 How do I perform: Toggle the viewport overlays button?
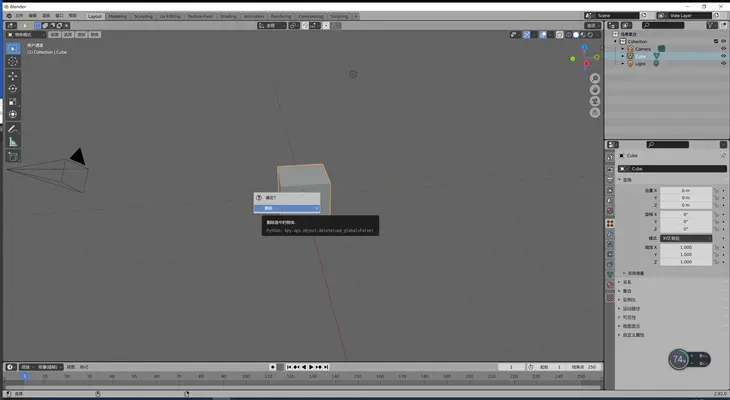(543, 34)
